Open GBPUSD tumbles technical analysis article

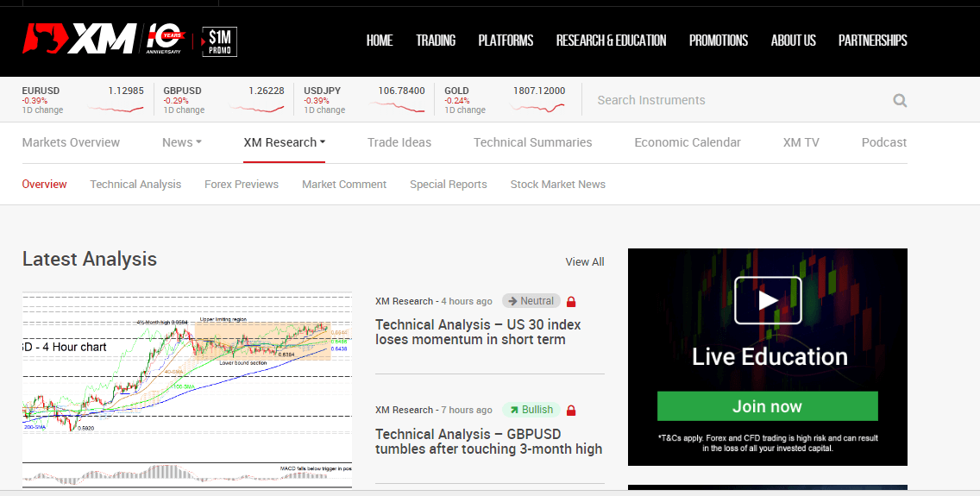click(x=489, y=442)
